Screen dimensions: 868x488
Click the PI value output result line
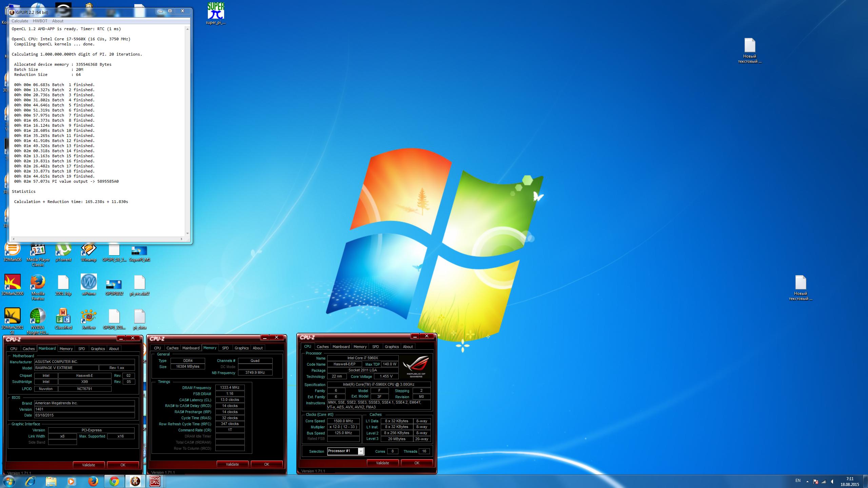(x=66, y=181)
